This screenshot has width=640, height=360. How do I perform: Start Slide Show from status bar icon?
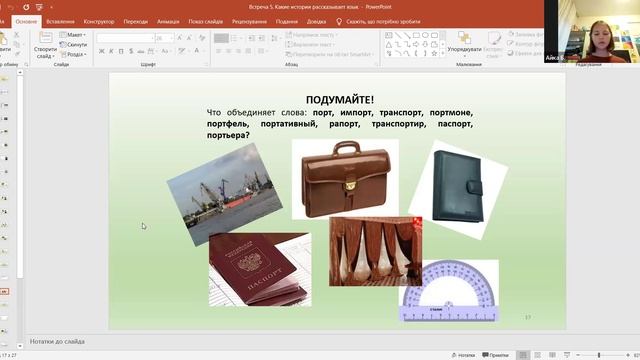pos(567,355)
